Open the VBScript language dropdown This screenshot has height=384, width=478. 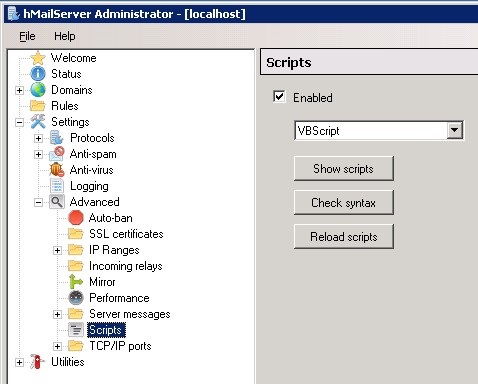click(455, 130)
